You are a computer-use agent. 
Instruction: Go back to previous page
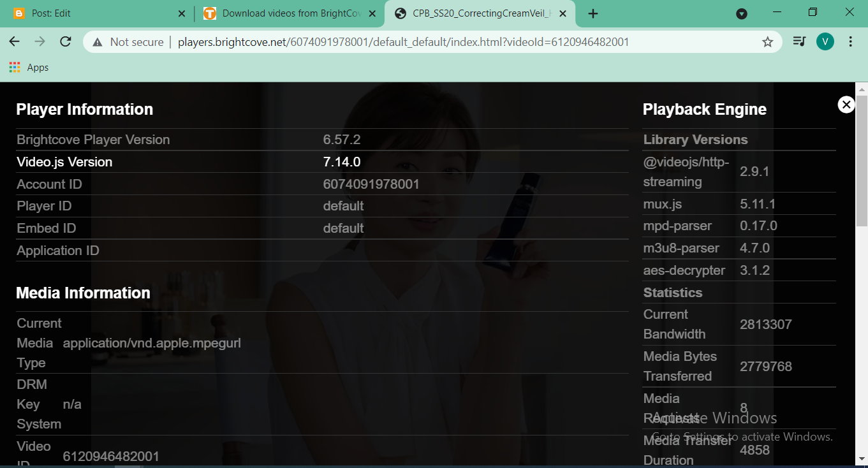[14, 41]
